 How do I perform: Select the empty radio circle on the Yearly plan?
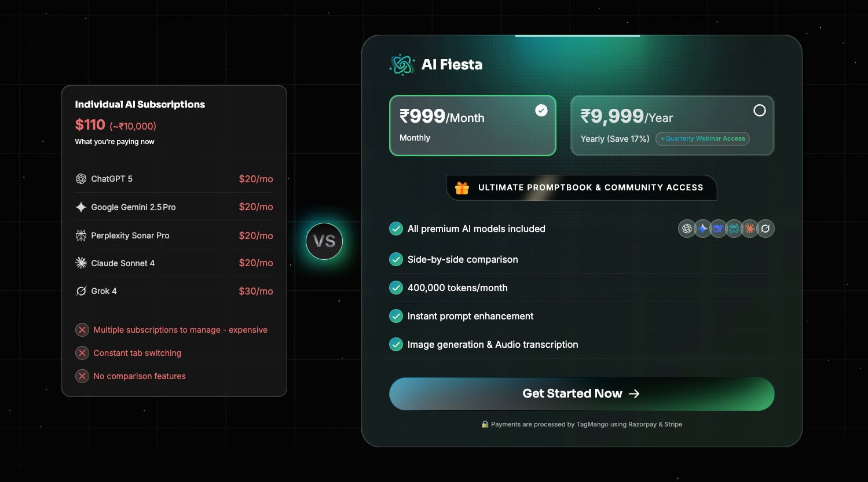tap(760, 111)
